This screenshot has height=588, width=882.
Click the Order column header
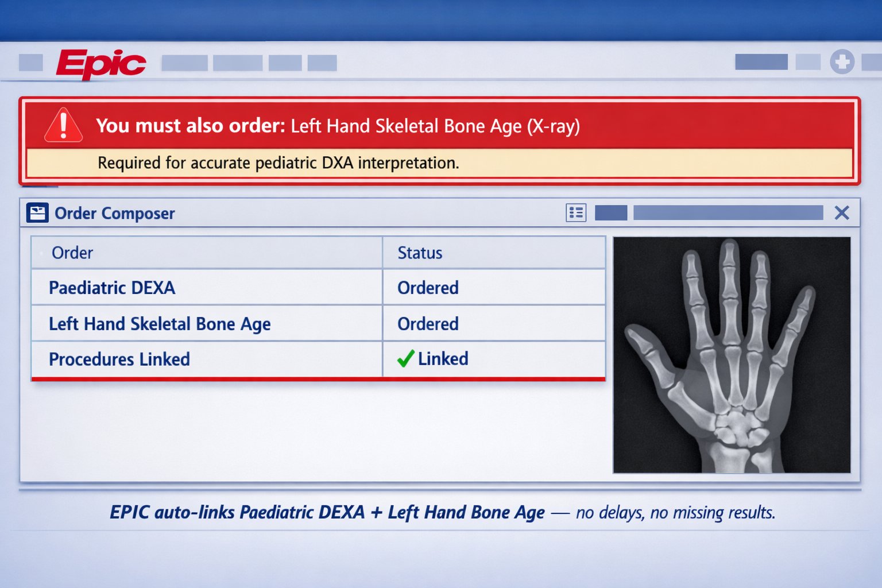pyautogui.click(x=72, y=253)
